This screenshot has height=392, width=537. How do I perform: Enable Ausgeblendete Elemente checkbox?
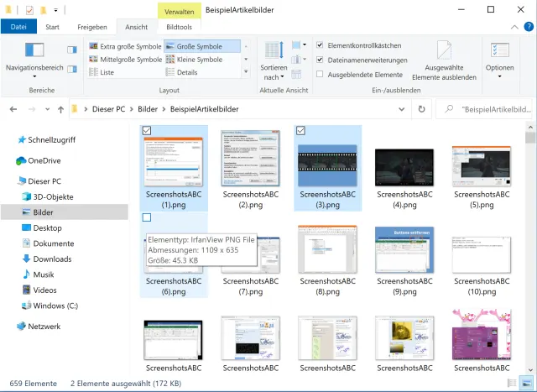coord(320,74)
